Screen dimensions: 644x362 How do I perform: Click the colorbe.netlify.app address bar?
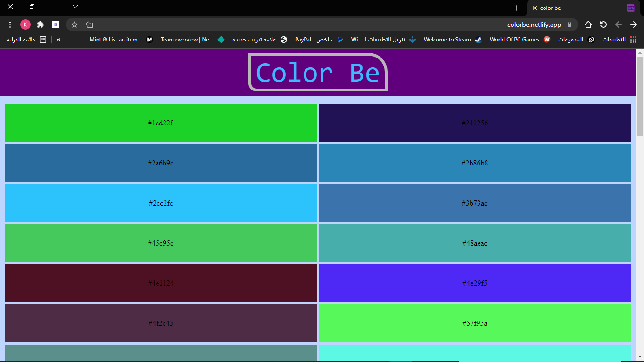point(330,25)
